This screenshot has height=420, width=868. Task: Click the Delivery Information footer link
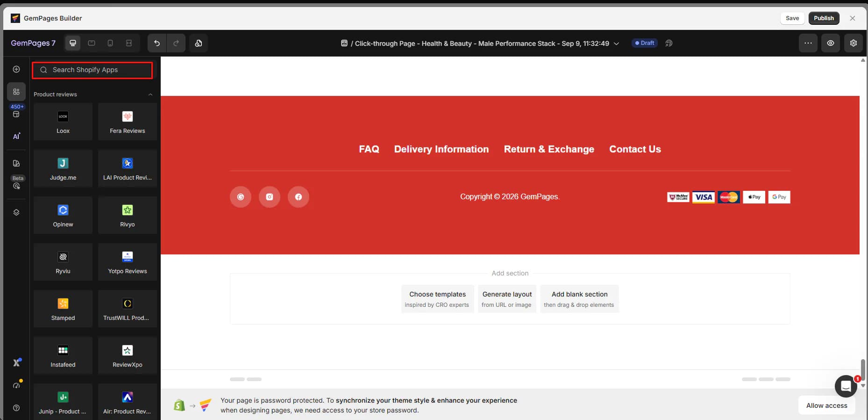(441, 149)
